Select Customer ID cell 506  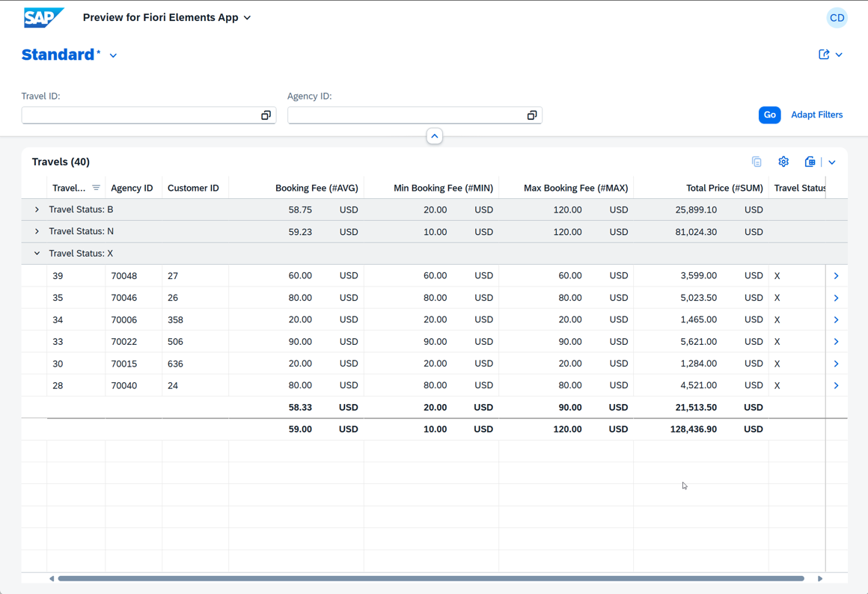point(175,342)
